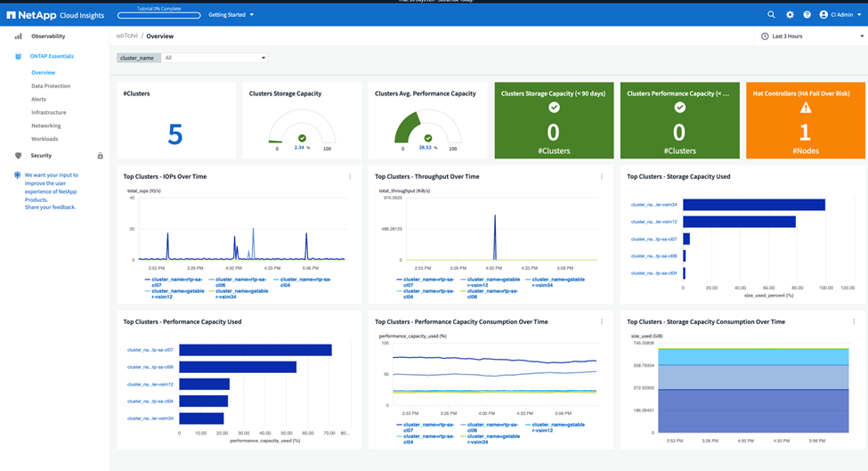
Task: Open kebab menu on IOPs Over Time chart
Action: (x=350, y=176)
